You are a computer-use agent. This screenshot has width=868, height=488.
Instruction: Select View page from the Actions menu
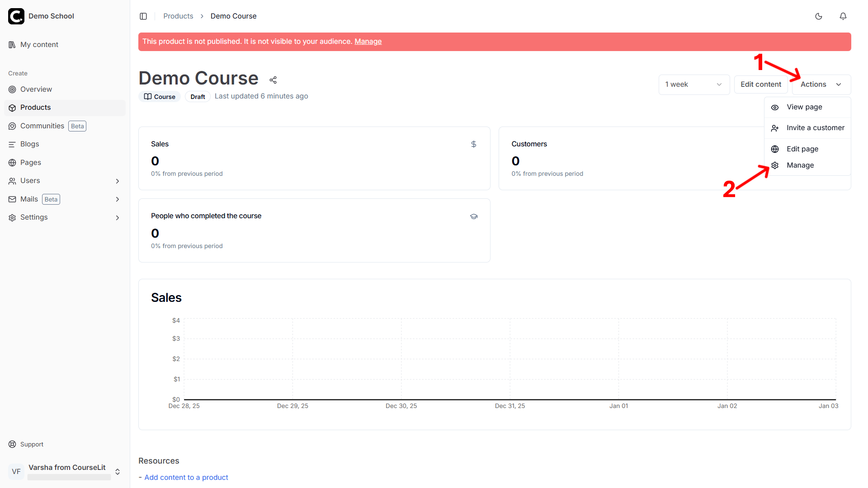tap(804, 107)
